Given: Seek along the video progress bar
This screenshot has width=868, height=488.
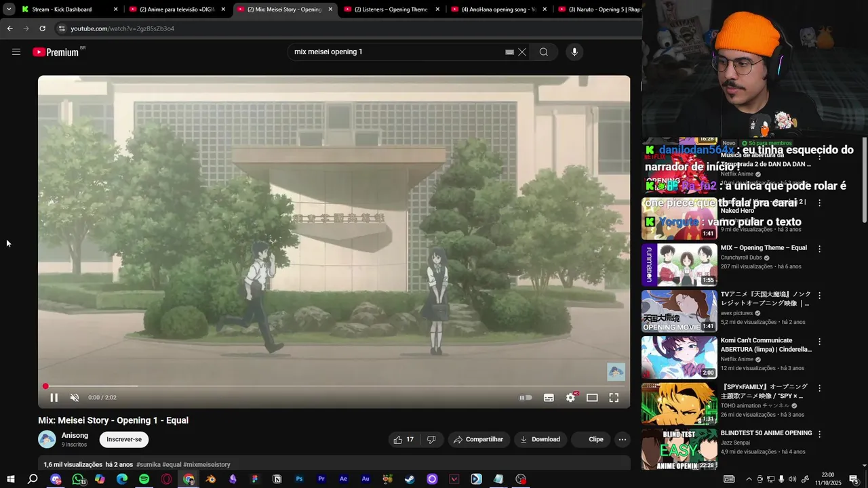Looking at the screenshot, I should tap(334, 386).
